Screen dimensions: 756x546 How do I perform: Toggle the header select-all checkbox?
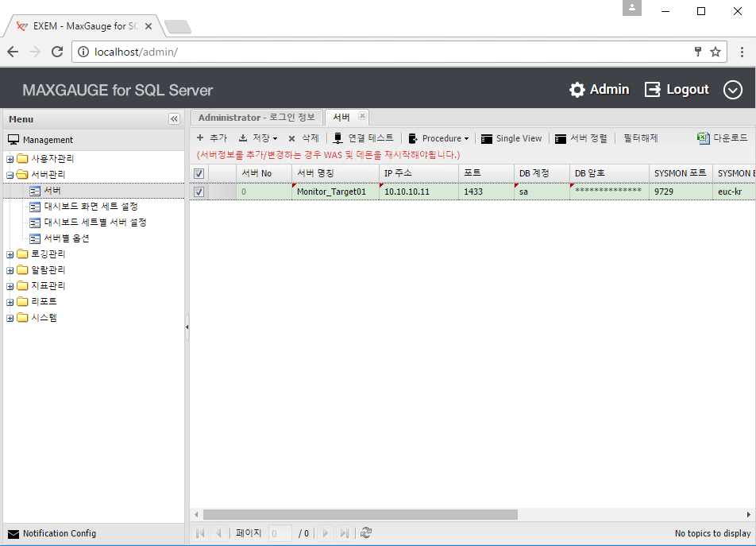tap(199, 173)
